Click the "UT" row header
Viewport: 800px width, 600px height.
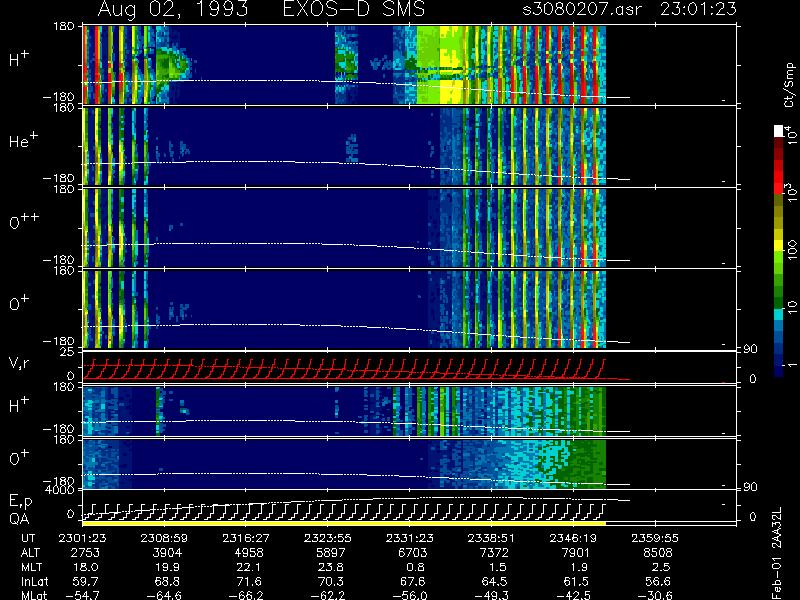click(28, 538)
